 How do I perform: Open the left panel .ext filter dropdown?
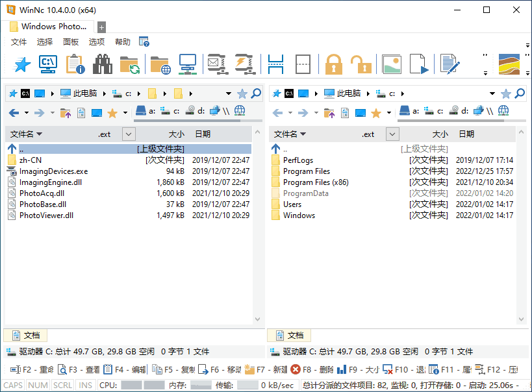pos(129,134)
